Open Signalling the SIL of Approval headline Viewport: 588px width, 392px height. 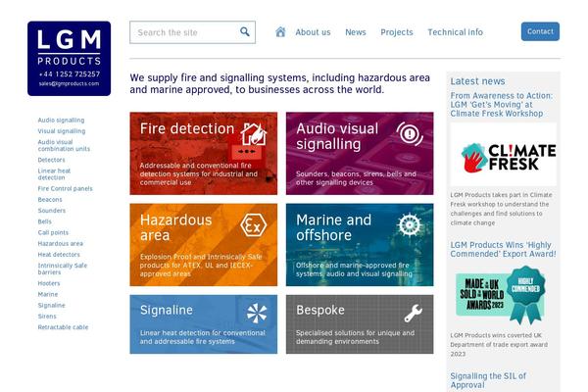click(x=488, y=380)
